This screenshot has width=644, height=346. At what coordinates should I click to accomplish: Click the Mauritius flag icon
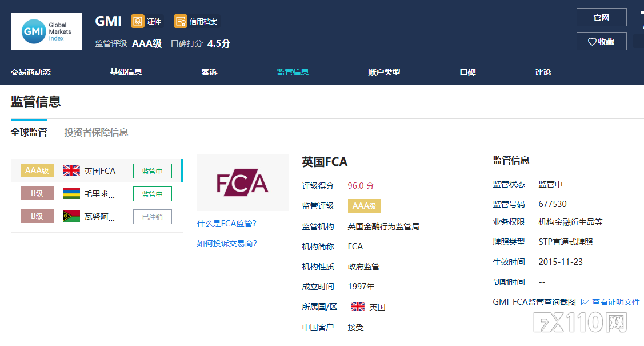[71, 194]
